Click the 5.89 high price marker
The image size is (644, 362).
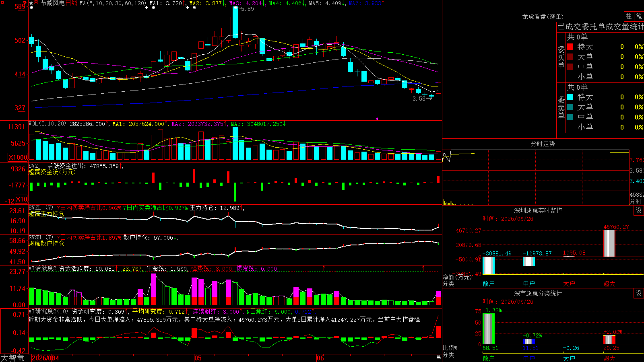click(247, 9)
